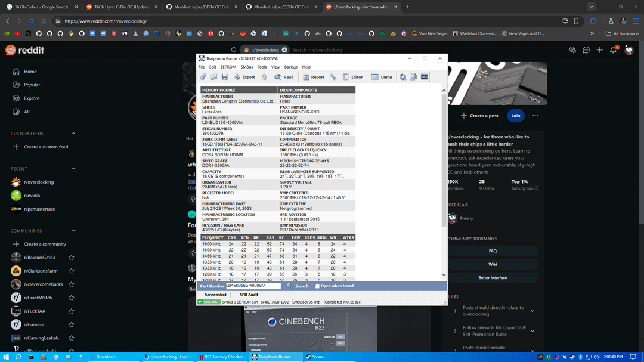
Task: Favorite r/CrackWatch with its star
Action: click(x=72, y=298)
